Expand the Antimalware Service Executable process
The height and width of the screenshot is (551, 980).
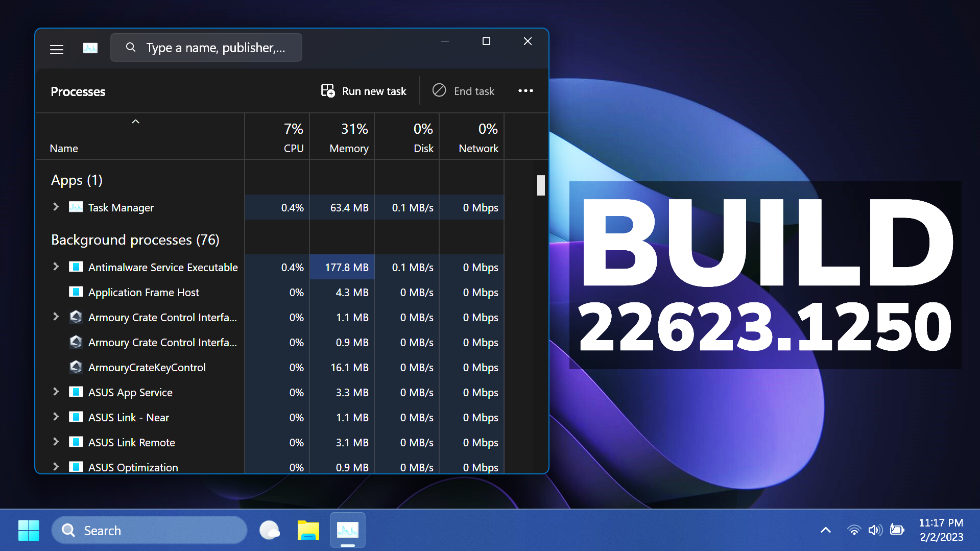(56, 267)
